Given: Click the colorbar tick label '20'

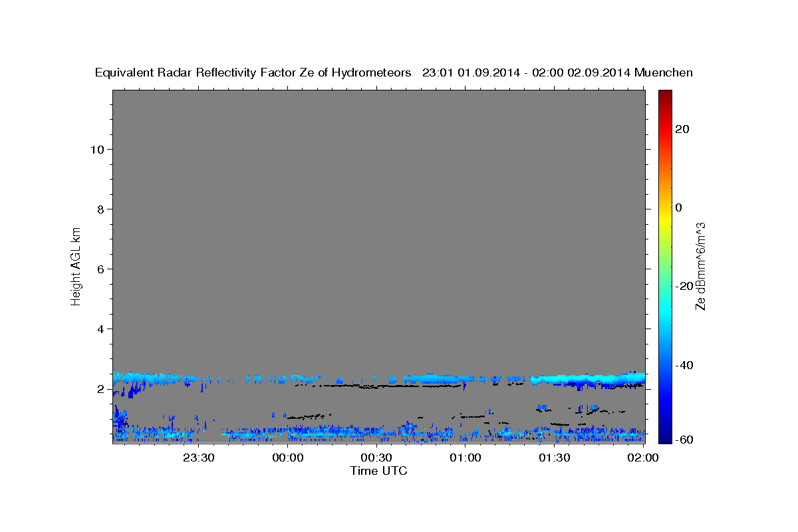Looking at the screenshot, I should coord(682,129).
